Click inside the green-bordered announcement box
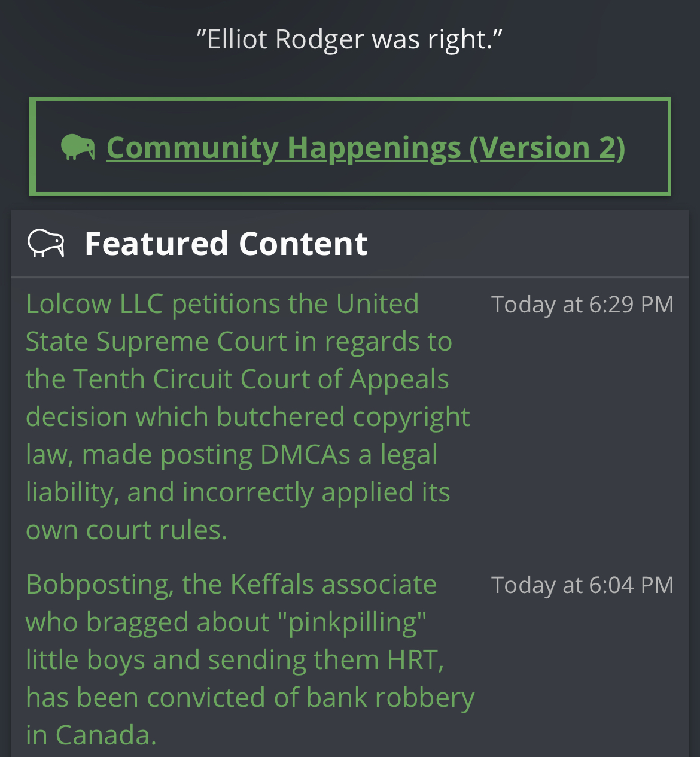This screenshot has width=700, height=757. point(350,147)
